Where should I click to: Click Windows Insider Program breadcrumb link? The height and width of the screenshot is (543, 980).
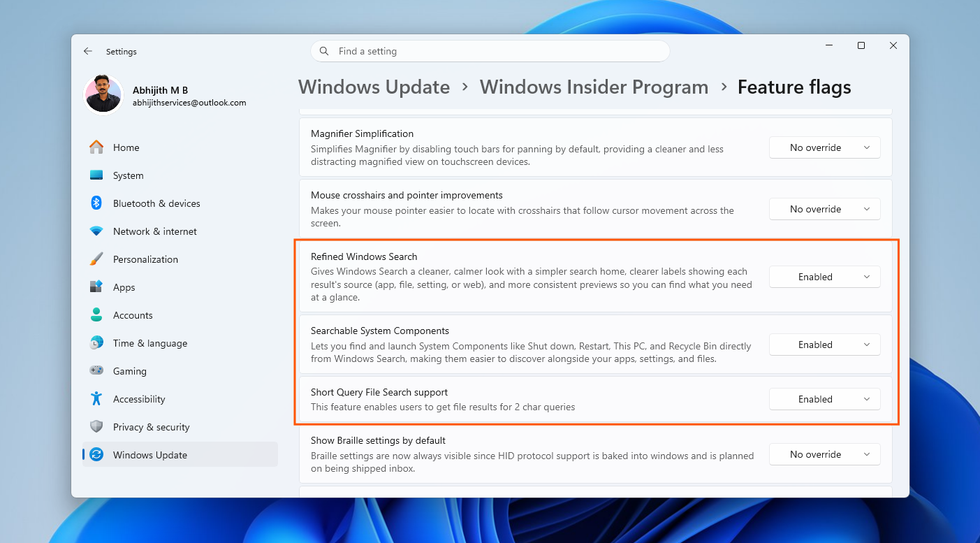coord(594,87)
